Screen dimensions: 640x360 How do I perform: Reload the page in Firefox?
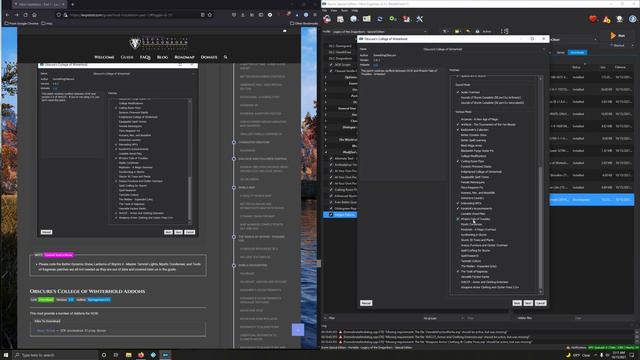click(25, 15)
